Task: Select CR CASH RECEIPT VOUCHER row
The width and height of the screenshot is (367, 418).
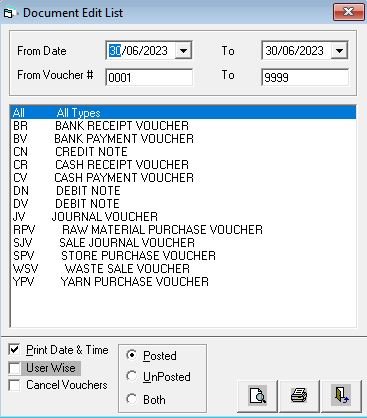Action: [183, 165]
